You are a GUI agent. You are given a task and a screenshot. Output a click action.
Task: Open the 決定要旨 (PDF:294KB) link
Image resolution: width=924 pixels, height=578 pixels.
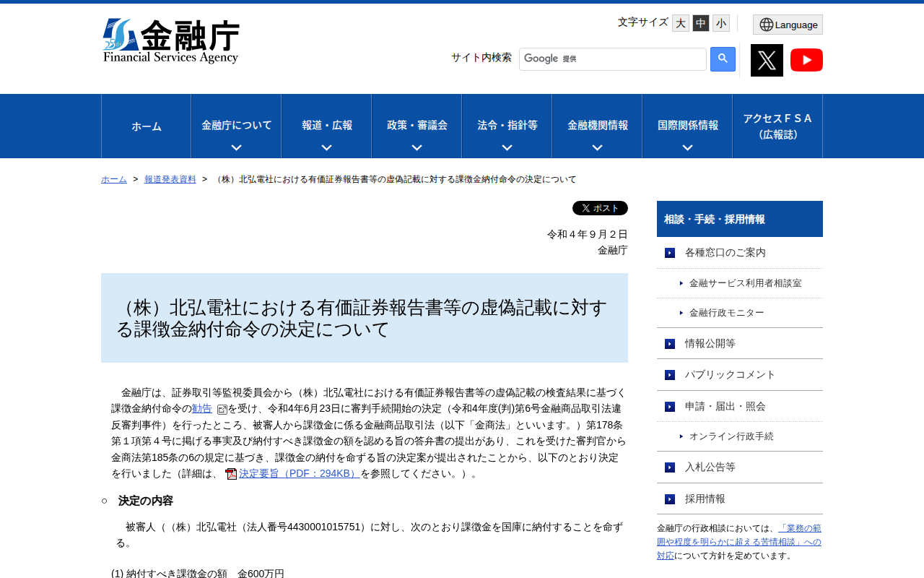[x=299, y=474]
